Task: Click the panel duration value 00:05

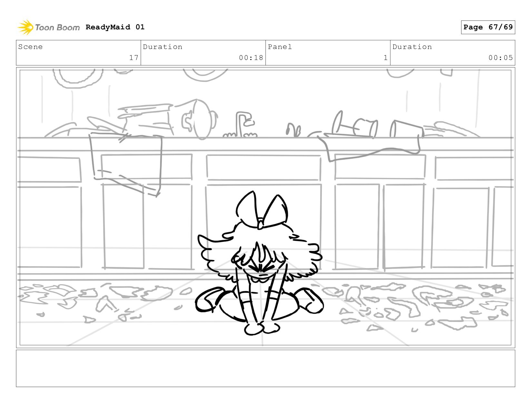Action: [500, 58]
